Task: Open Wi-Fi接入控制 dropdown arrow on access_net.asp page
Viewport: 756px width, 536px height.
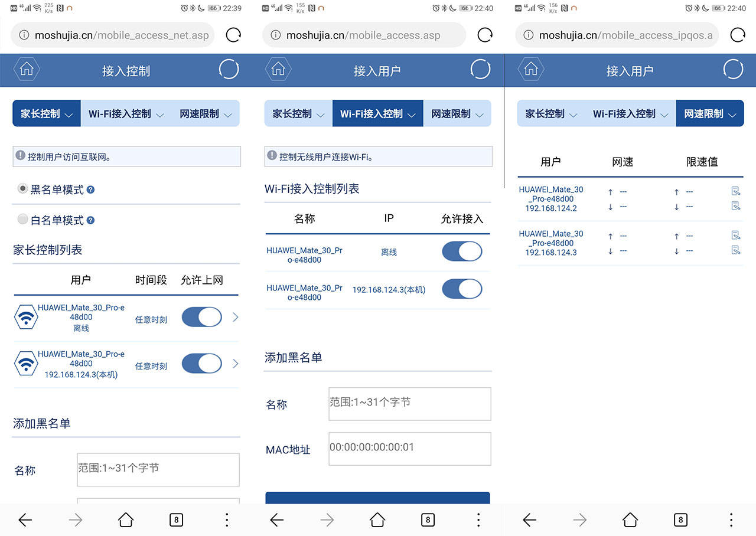Action: click(x=159, y=115)
